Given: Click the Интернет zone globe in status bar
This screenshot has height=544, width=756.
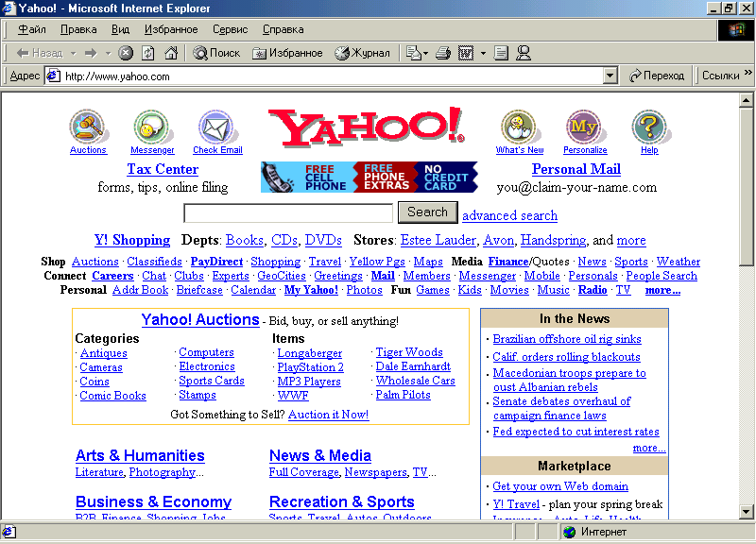Looking at the screenshot, I should point(570,532).
